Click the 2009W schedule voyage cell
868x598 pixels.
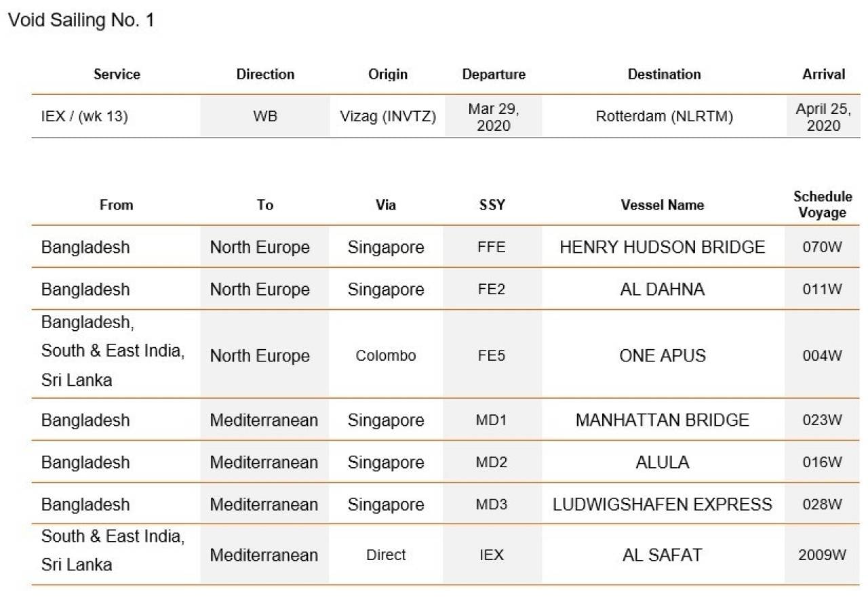pyautogui.click(x=823, y=555)
